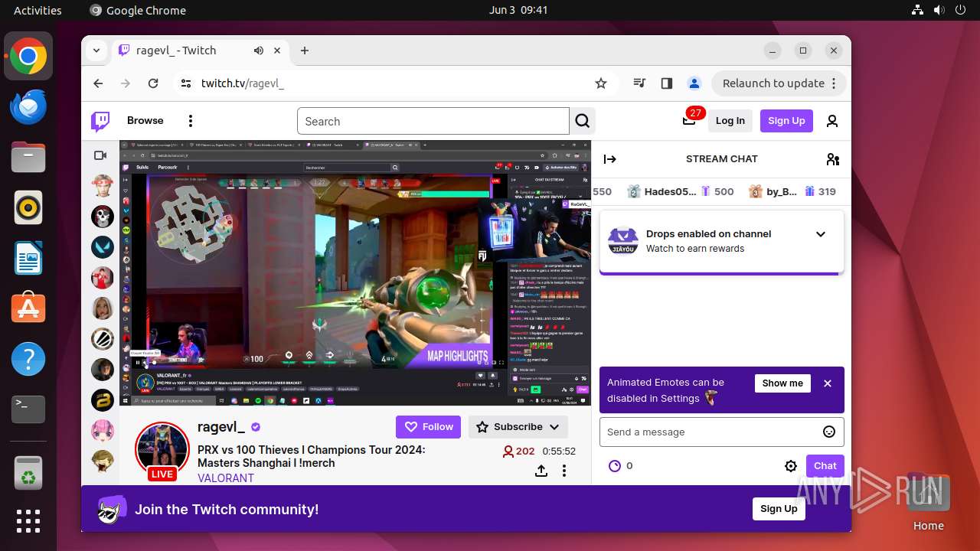This screenshot has width=980, height=551.
Task: Open the Valorant logo sidebar channel
Action: (x=103, y=247)
